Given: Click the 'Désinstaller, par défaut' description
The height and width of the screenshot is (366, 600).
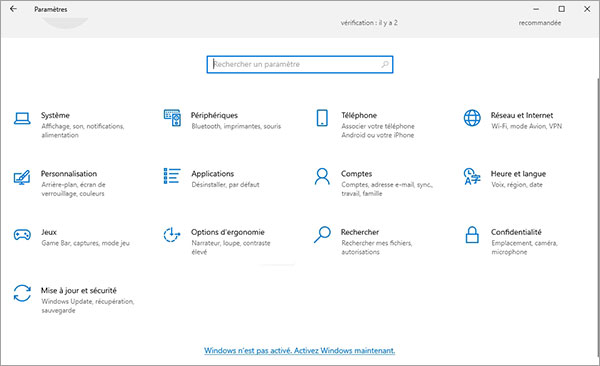Looking at the screenshot, I should click(x=225, y=185).
